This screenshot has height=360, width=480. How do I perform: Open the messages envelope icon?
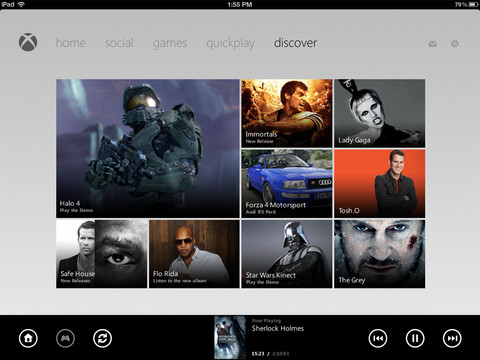[x=432, y=44]
